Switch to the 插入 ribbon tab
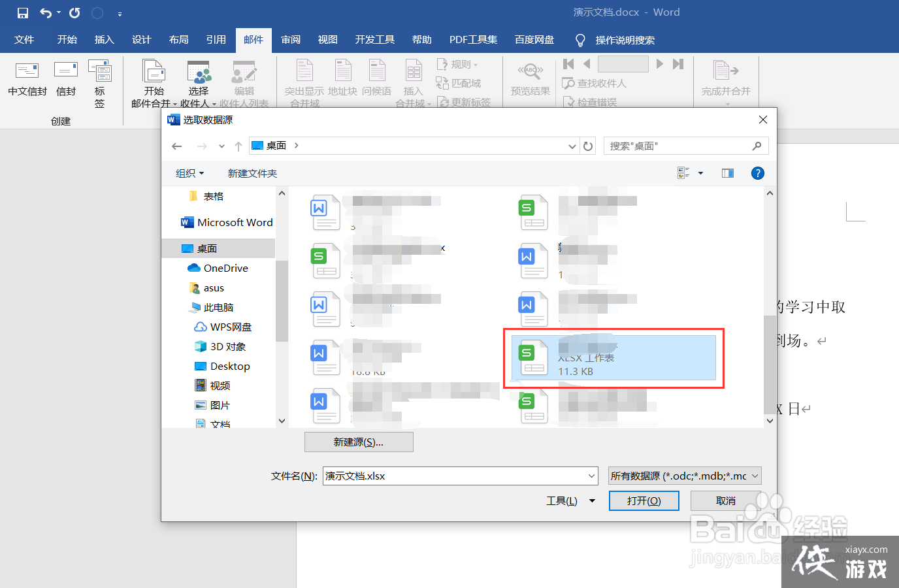The height and width of the screenshot is (588, 899). (x=104, y=40)
